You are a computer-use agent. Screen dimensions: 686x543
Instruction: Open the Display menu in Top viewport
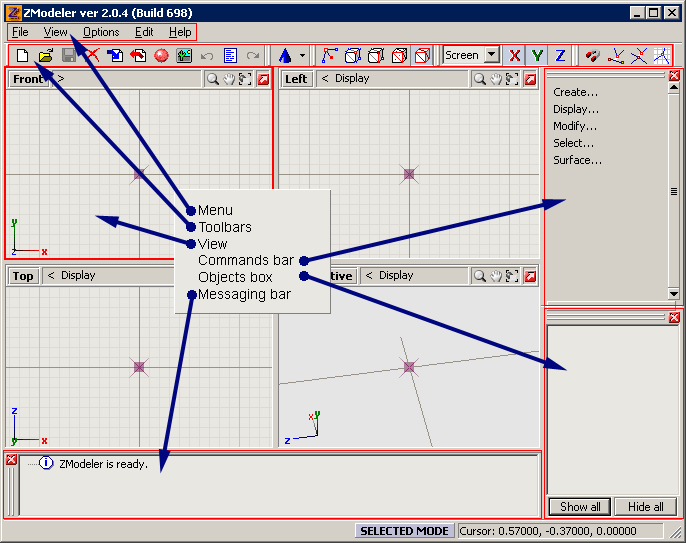tap(78, 275)
